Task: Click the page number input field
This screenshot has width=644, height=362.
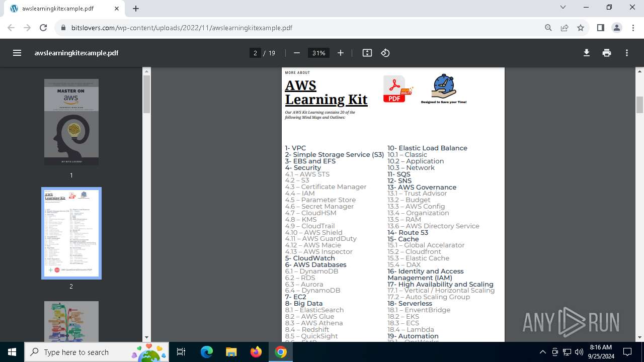Action: 255,53
